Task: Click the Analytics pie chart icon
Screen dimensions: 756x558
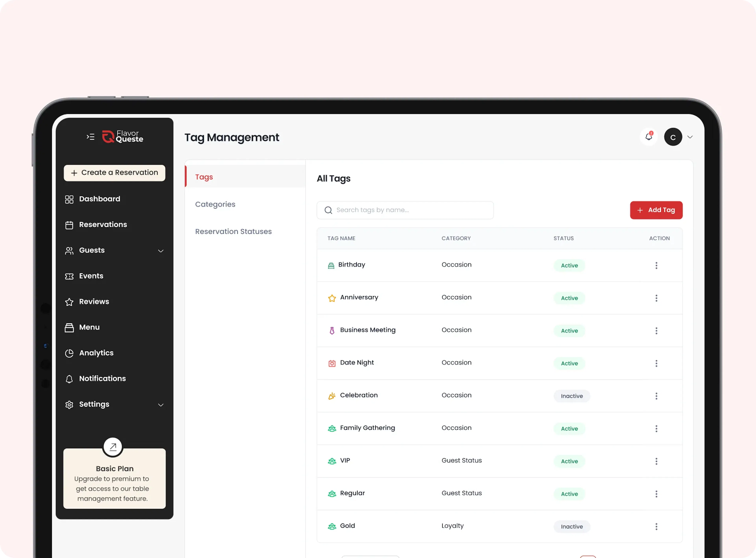Action: coord(69,353)
